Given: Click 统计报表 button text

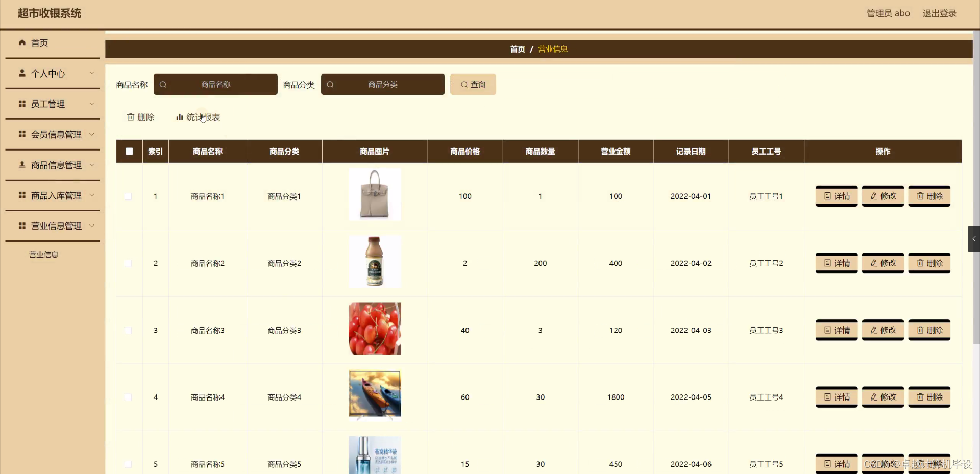Looking at the screenshot, I should (x=203, y=117).
